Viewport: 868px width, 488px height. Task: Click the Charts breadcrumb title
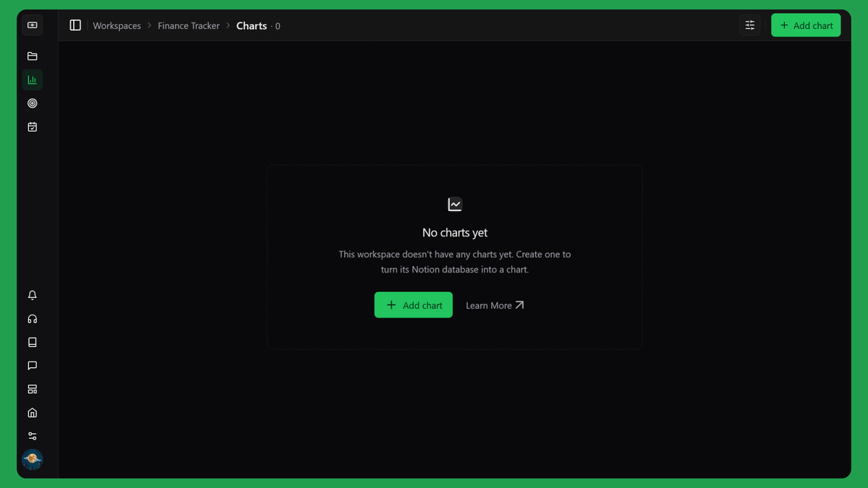click(252, 25)
